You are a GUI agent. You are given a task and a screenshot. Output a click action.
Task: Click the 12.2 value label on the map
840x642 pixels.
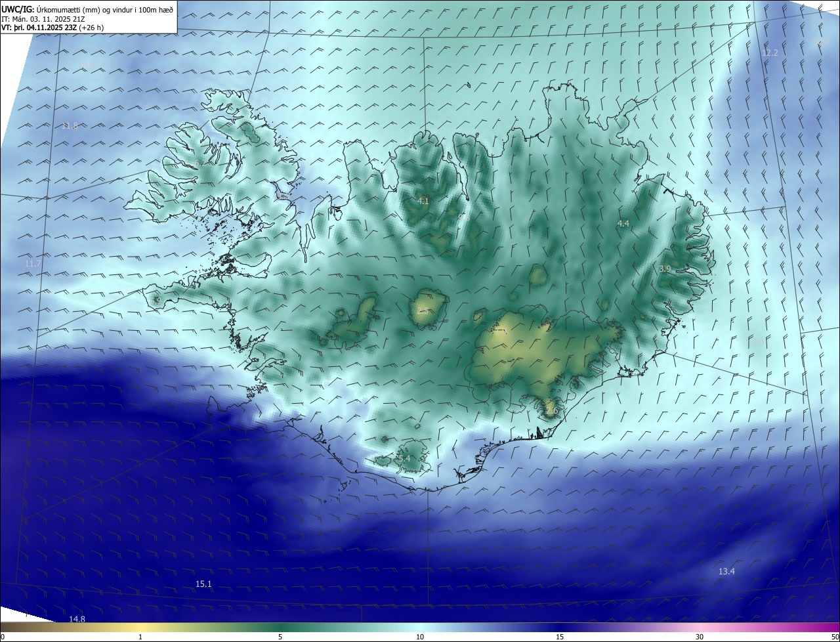pyautogui.click(x=770, y=53)
